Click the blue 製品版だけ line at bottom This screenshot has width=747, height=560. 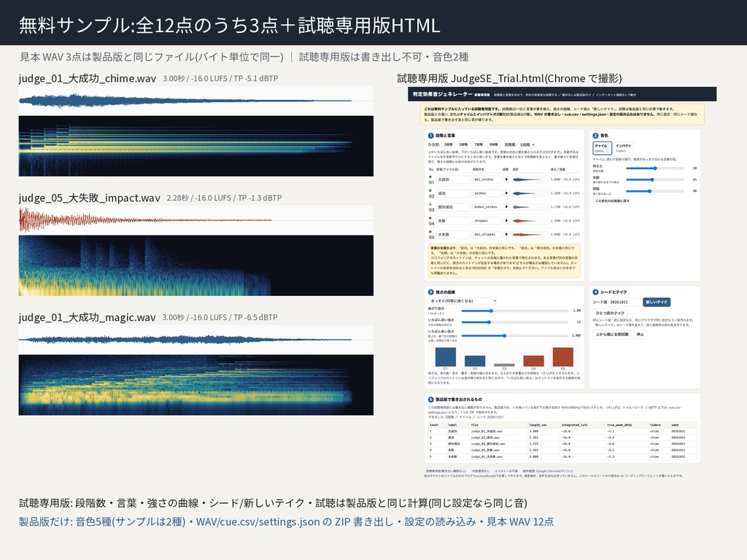286,522
